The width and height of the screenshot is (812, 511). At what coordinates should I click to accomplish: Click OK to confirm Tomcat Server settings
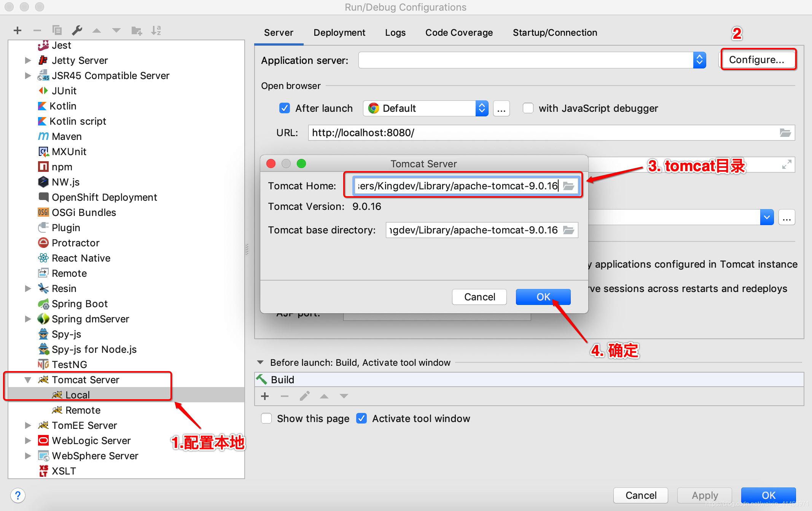(x=542, y=297)
